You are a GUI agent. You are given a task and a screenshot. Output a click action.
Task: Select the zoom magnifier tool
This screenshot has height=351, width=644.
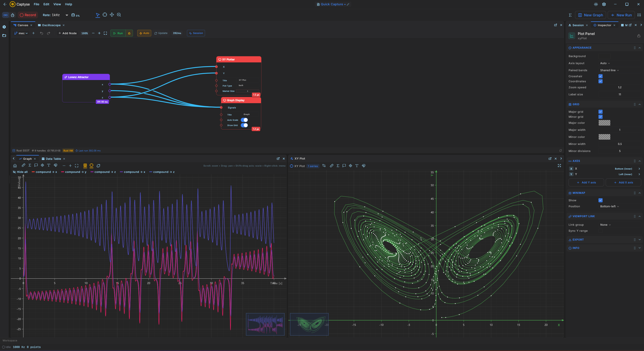click(119, 15)
